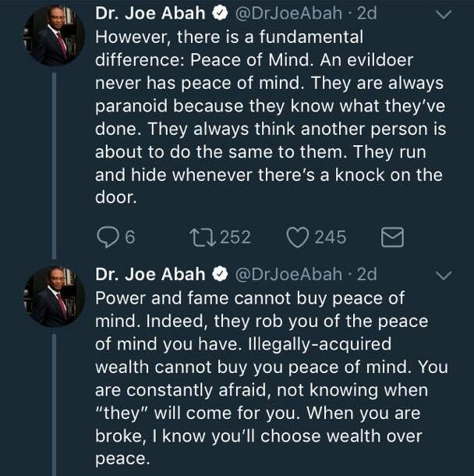
Task: Open Dr. Joe Abah name on "However" tweet
Action: click(150, 14)
